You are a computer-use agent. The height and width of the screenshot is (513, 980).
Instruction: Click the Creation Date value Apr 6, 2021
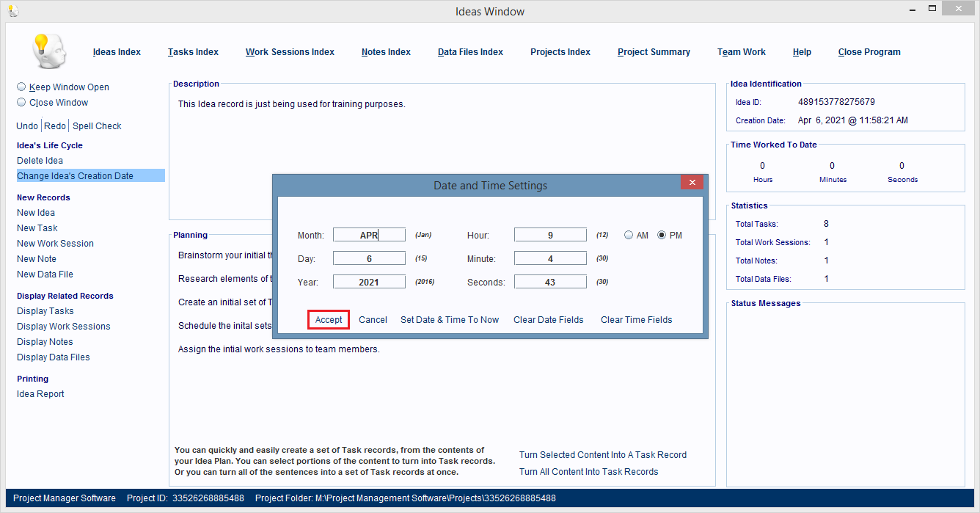coord(853,120)
